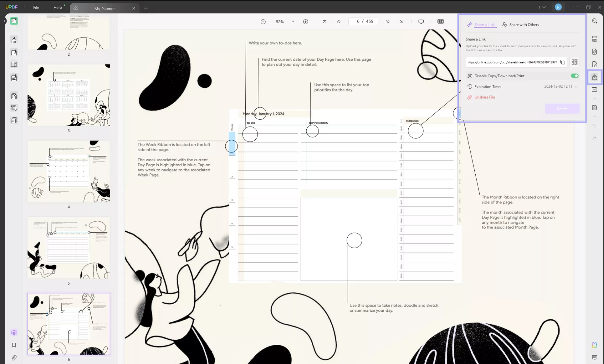Image resolution: width=604 pixels, height=364 pixels.
Task: Open the File menu
Action: point(36,7)
